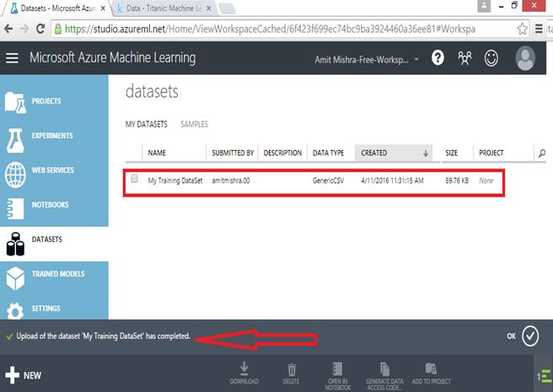Click the Delete trash icon
The width and height of the screenshot is (553, 392).
point(291,373)
